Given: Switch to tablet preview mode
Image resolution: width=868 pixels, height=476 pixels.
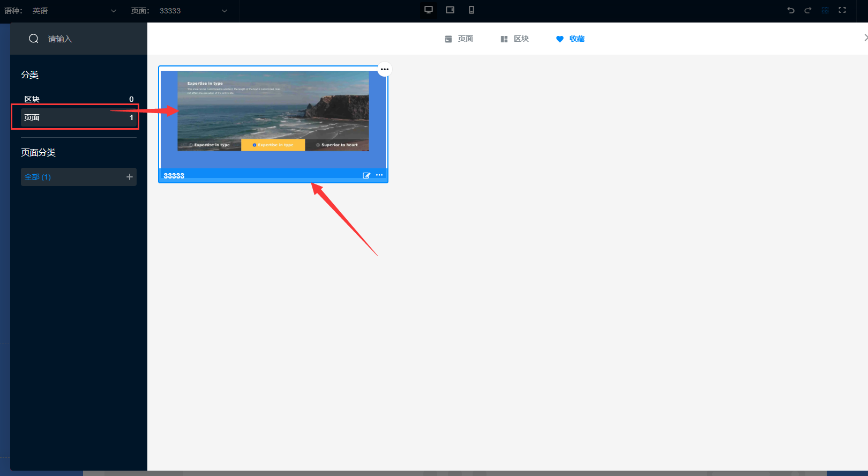Looking at the screenshot, I should [450, 10].
